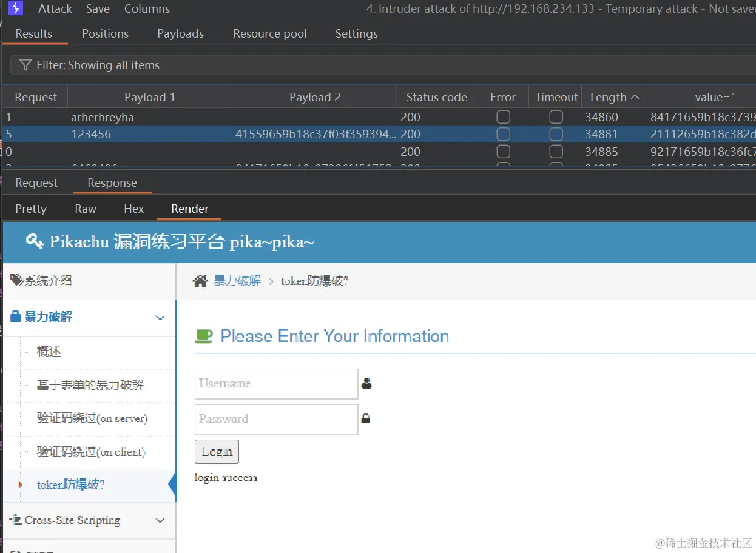
Task: Click the lock icon beside 暴力破解 menu
Action: (x=15, y=317)
